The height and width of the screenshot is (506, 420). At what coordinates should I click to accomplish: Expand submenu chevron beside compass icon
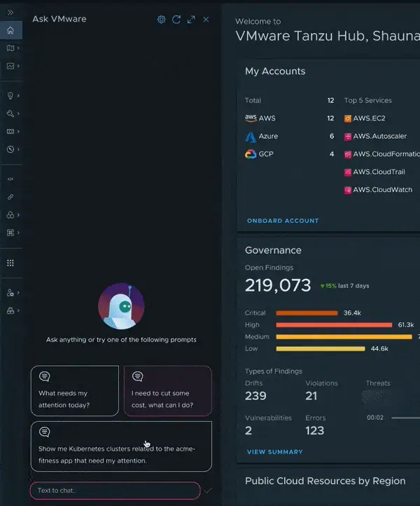[x=18, y=149]
